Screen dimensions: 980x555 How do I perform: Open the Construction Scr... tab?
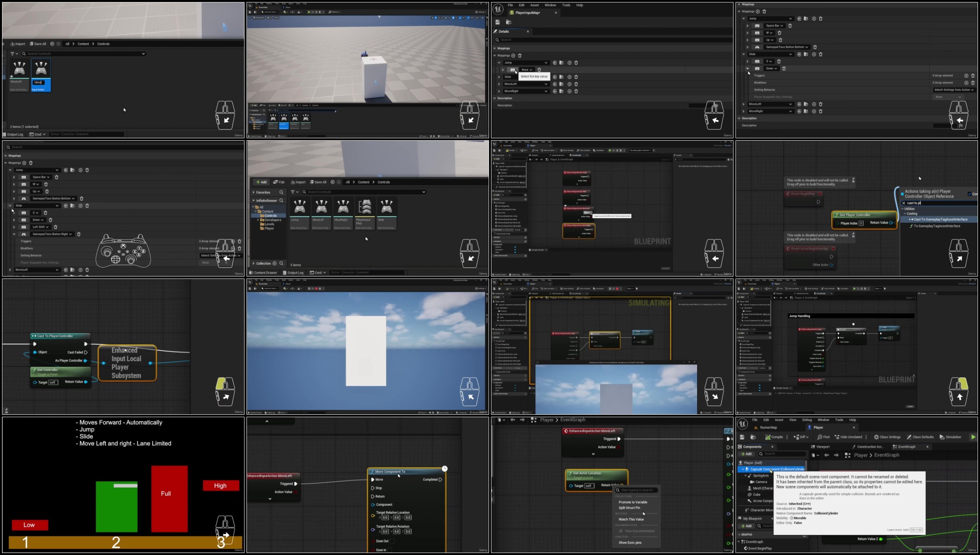[868, 447]
